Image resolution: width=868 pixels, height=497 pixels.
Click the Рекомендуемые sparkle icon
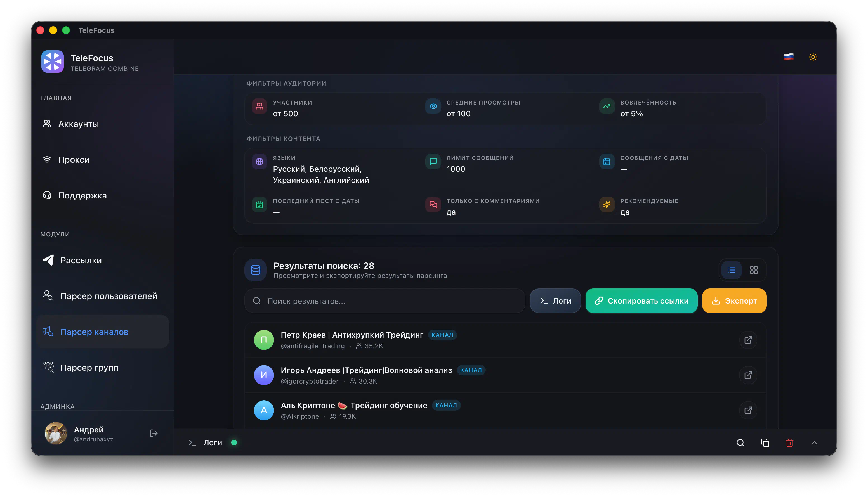(x=607, y=205)
